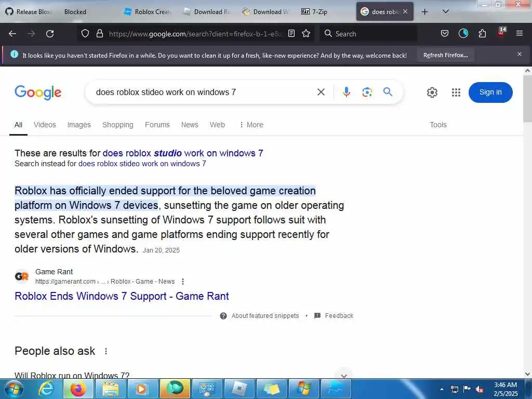
Task: Click the page vertical scrollbar thumb
Action: pos(527,98)
